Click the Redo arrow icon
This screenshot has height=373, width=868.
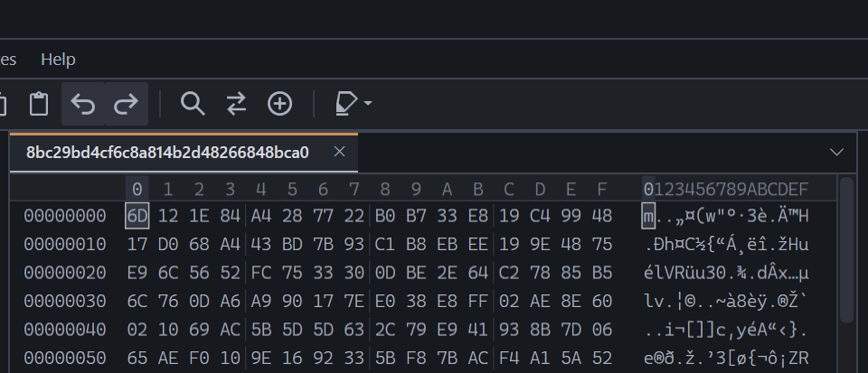tap(127, 104)
